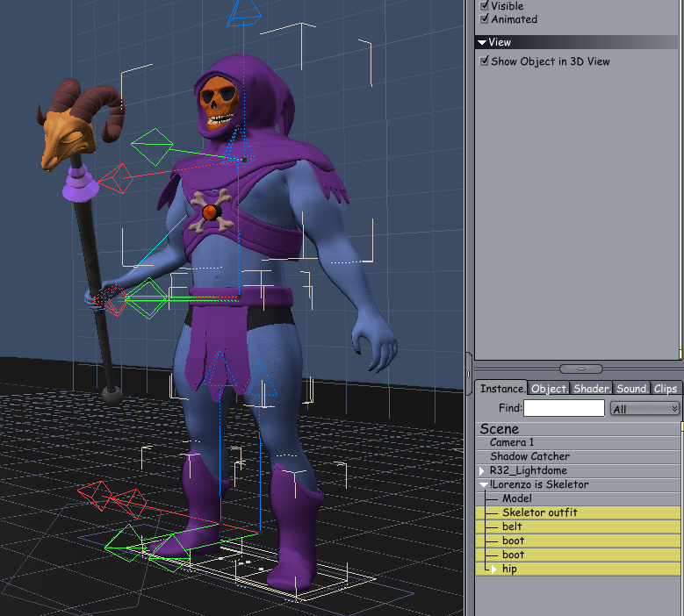Collapse the View section

(482, 42)
